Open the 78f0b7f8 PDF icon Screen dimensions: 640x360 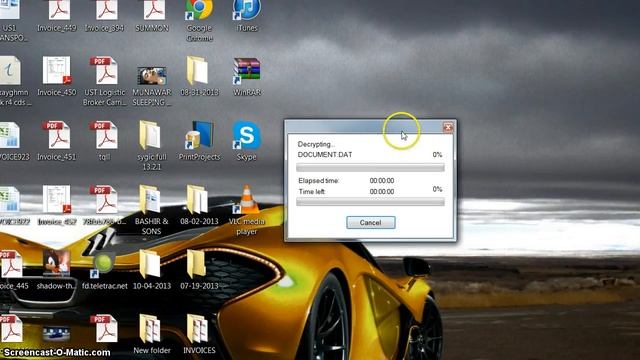pyautogui.click(x=104, y=200)
